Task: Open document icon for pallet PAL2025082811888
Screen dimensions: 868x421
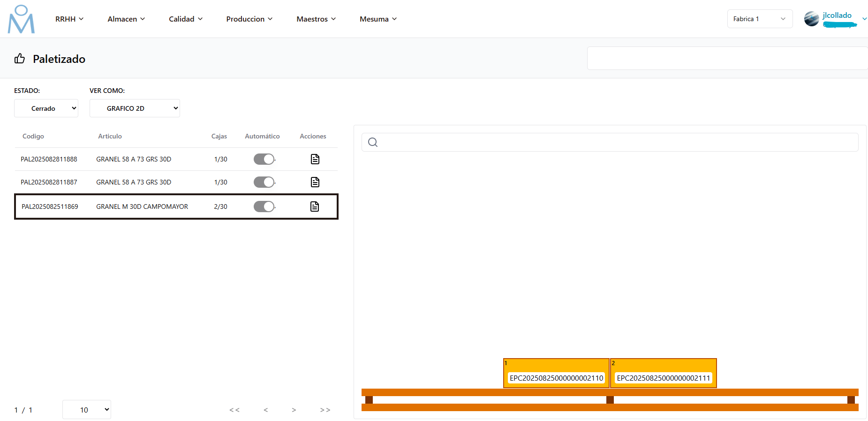Action: tap(315, 159)
